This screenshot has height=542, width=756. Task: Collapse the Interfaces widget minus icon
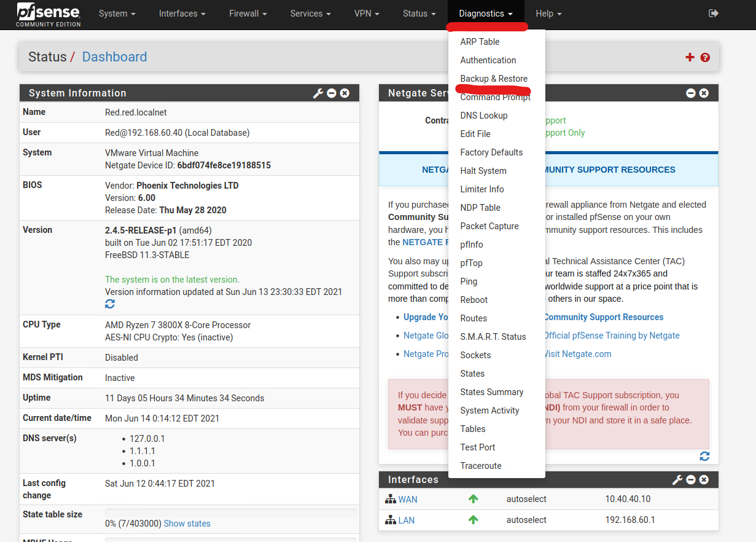click(691, 480)
